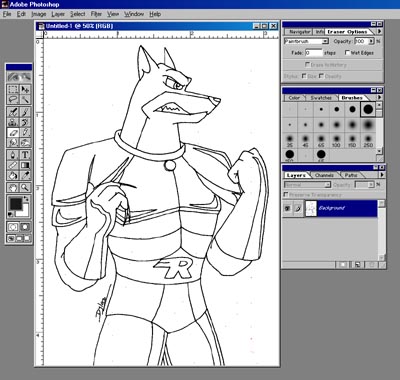
Task: Open the Help menu
Action: click(x=155, y=14)
